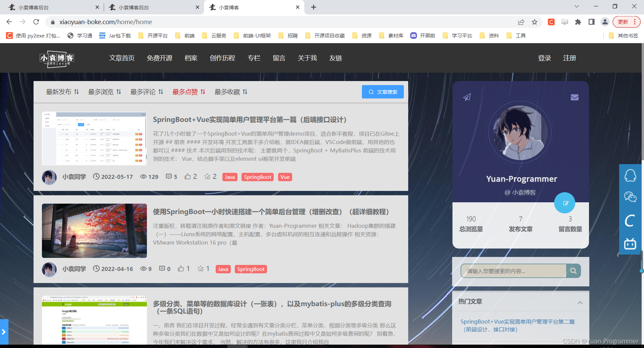Click the round blue edit button on profile card
The height and width of the screenshot is (348, 644).
(x=565, y=203)
